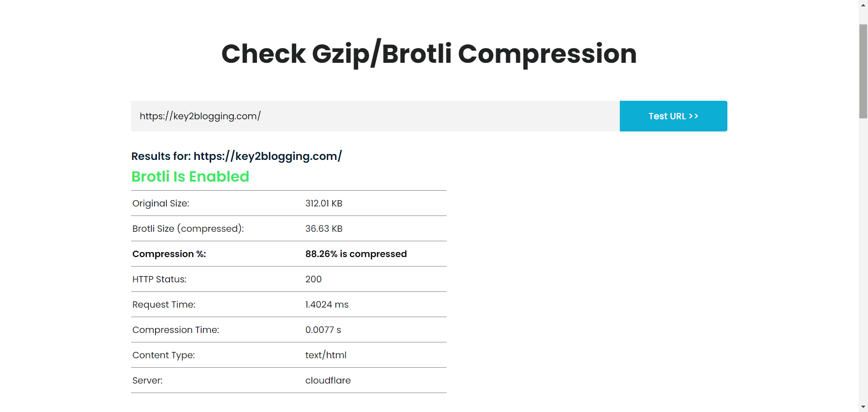
Task: Click the Request Time 1.4024 ms value
Action: coord(327,304)
